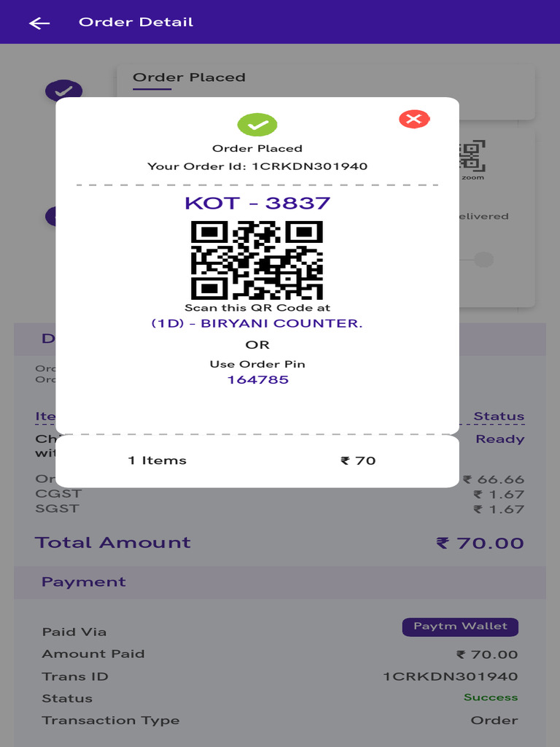Select the purple checkmark order step icon

click(64, 90)
